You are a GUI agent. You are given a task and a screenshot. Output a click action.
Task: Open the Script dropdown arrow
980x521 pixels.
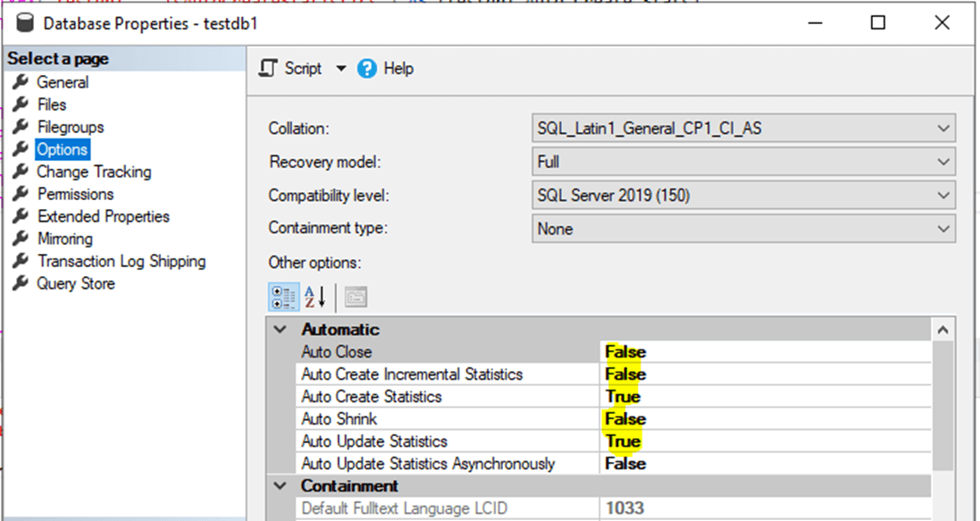click(x=340, y=69)
